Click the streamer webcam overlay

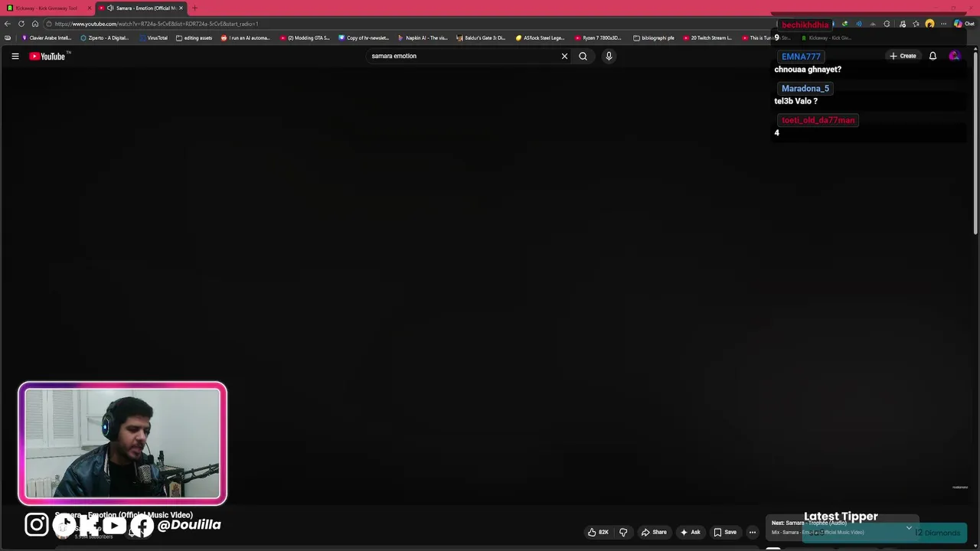[122, 444]
